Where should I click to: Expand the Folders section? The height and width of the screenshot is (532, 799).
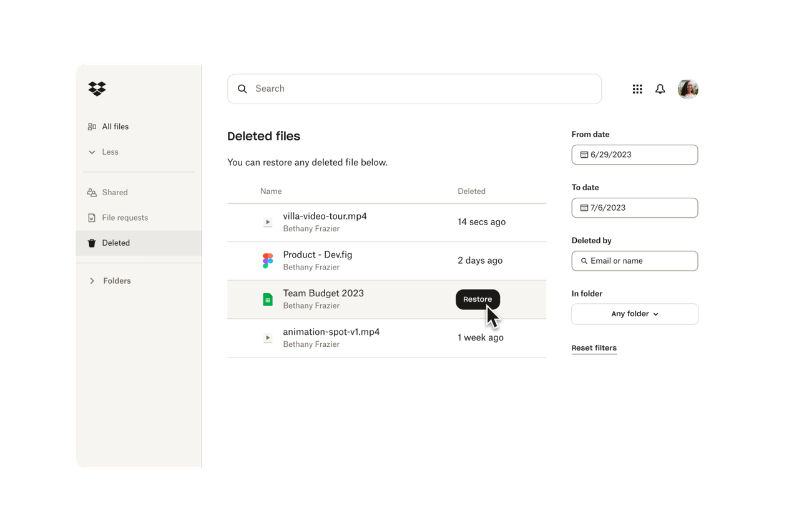[117, 281]
